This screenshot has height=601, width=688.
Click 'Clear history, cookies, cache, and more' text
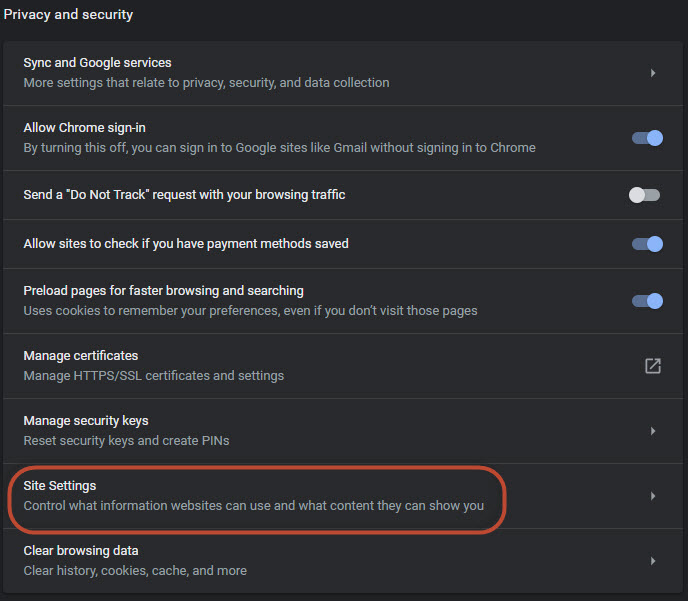[x=135, y=570]
